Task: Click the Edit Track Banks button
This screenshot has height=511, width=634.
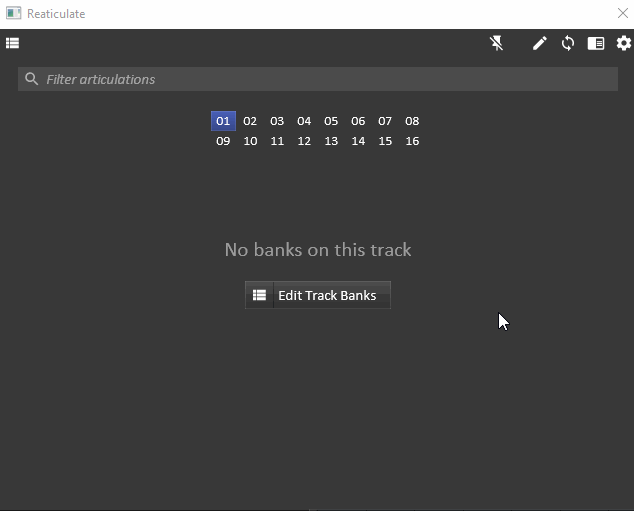Action: (x=318, y=295)
